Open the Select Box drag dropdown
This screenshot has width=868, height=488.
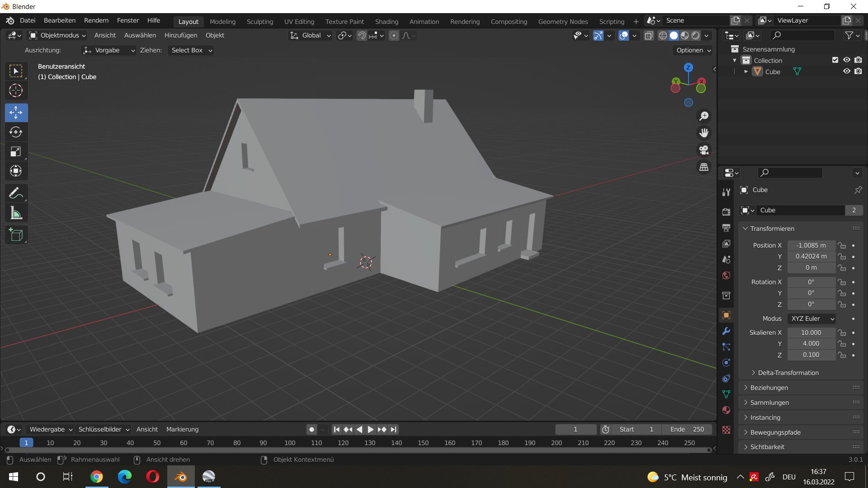(x=191, y=50)
